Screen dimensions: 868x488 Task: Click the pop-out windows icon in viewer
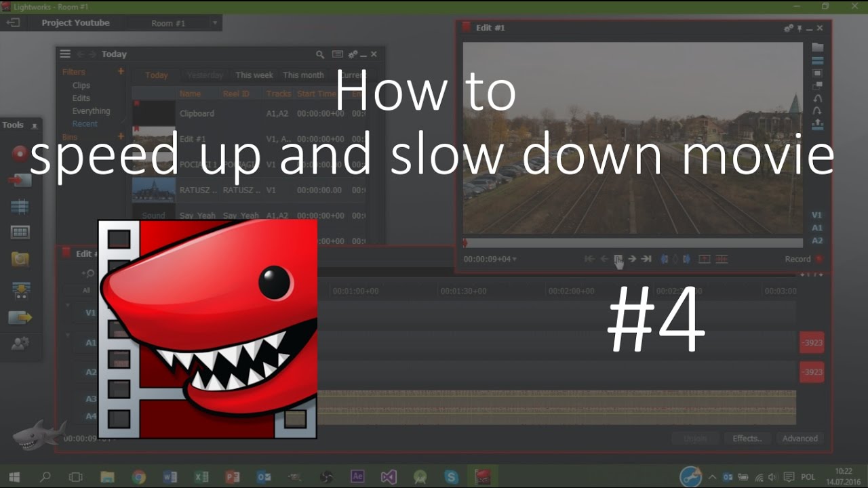pyautogui.click(x=818, y=86)
